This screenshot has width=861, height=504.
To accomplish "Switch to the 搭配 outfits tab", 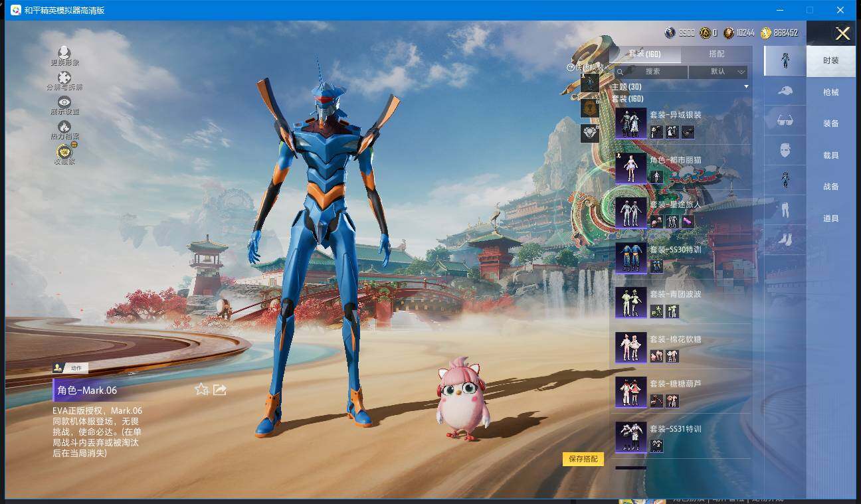I will (716, 54).
